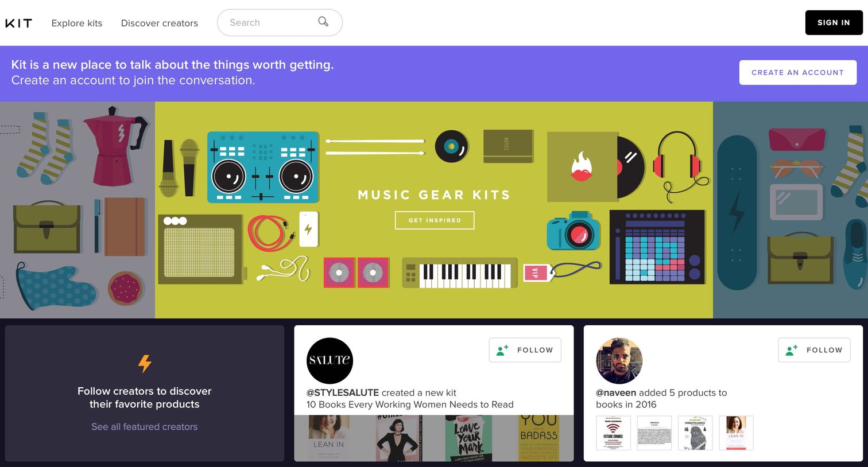Open the STYLESALUTE profile avatar
This screenshot has width=868, height=467.
tap(330, 361)
